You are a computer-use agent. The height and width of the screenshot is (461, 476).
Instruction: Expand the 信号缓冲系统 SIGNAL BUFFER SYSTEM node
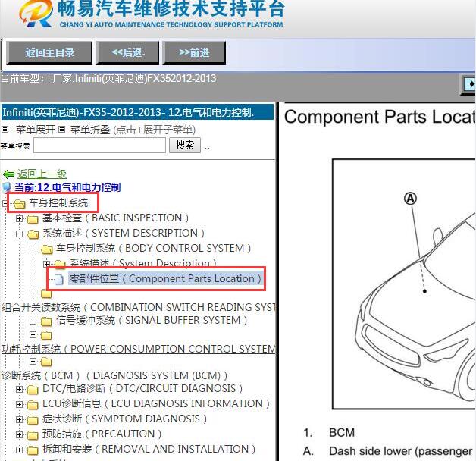pos(33,321)
